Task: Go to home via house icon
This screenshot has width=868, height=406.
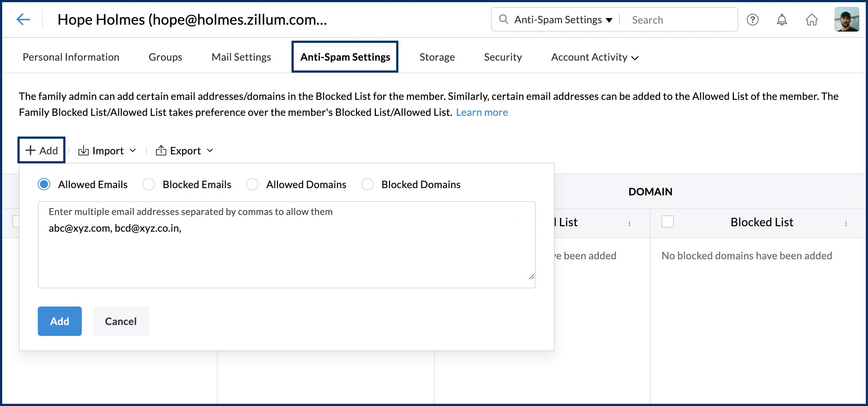Action: tap(811, 20)
